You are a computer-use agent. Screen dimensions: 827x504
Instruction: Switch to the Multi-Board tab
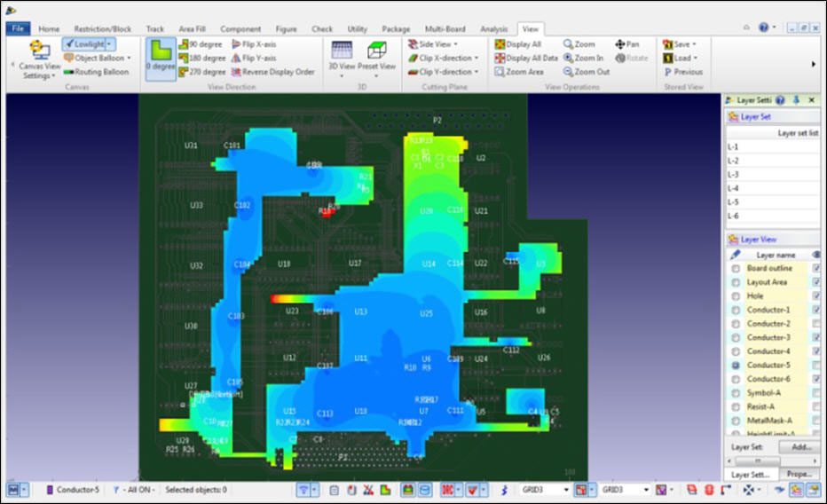[x=445, y=29]
